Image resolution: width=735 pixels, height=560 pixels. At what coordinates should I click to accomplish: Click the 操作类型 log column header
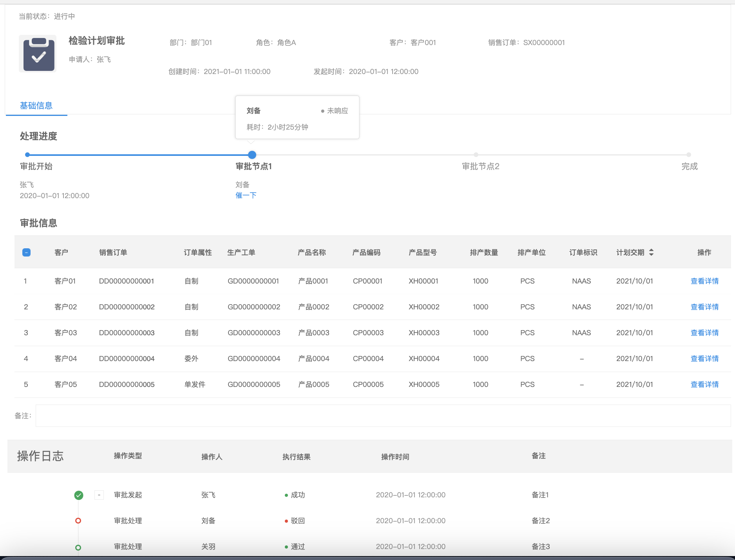pyautogui.click(x=128, y=456)
